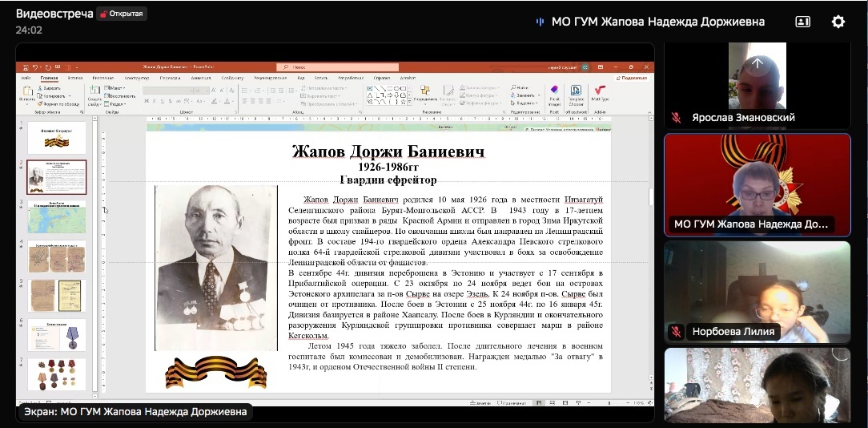Click the Notes (Заметки) status bar button
Image resolution: width=868 pixels, height=428 pixels.
tap(480, 403)
